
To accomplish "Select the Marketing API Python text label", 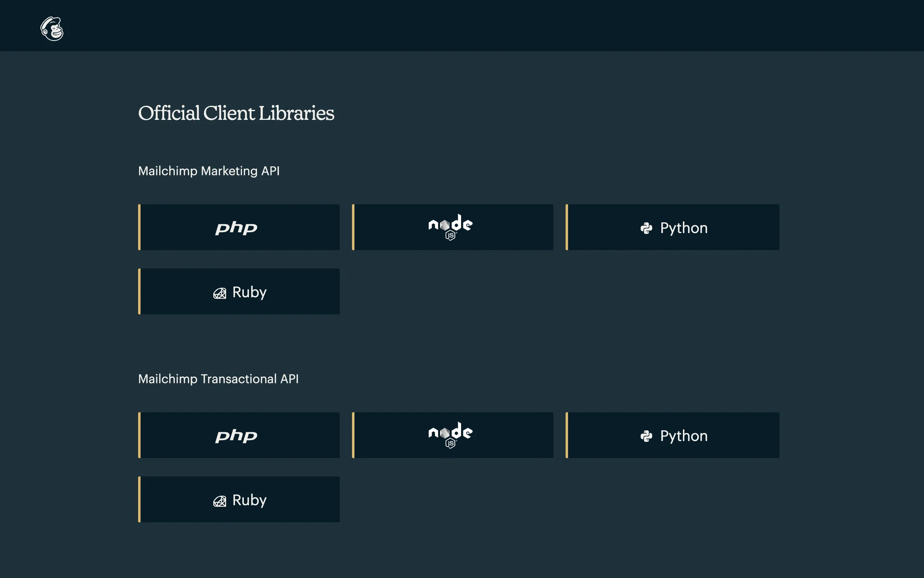I will (x=683, y=228).
